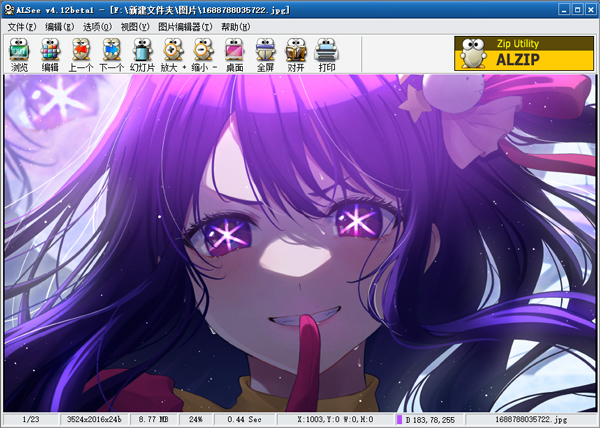Open the 选项(O) menu

tap(97, 26)
